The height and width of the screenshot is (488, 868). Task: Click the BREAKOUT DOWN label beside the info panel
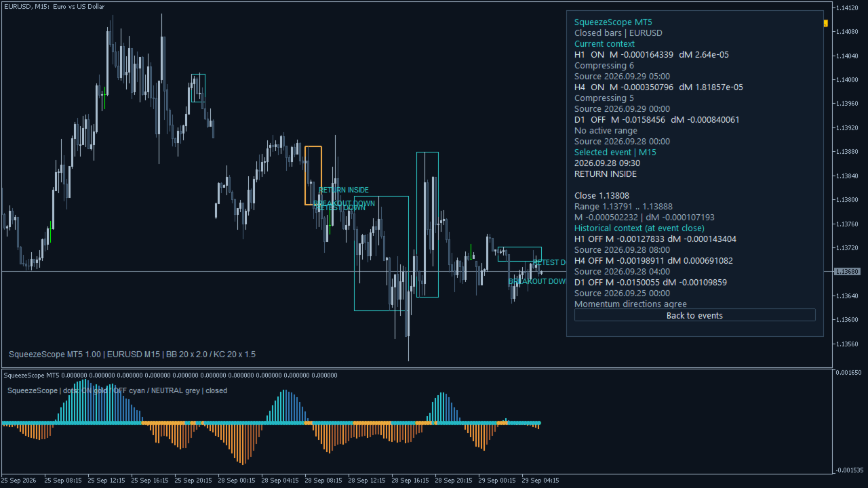point(538,281)
